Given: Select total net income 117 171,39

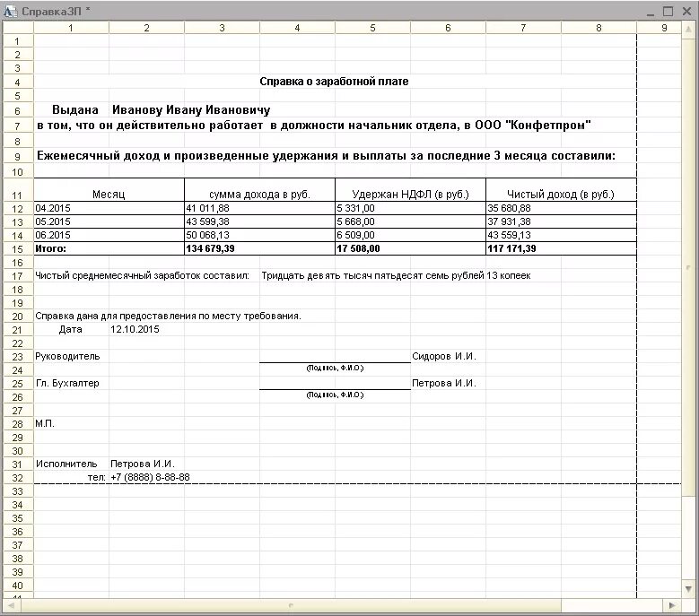Looking at the screenshot, I should [x=561, y=248].
